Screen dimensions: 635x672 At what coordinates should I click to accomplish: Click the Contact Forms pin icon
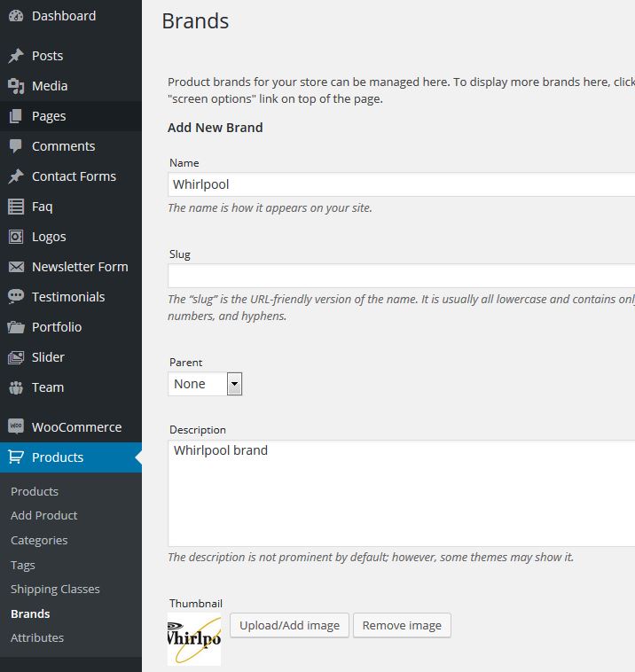[16, 176]
